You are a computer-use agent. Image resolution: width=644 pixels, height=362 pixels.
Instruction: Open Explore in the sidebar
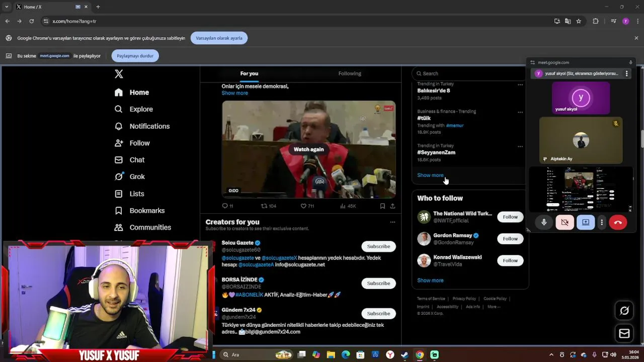pos(134,109)
